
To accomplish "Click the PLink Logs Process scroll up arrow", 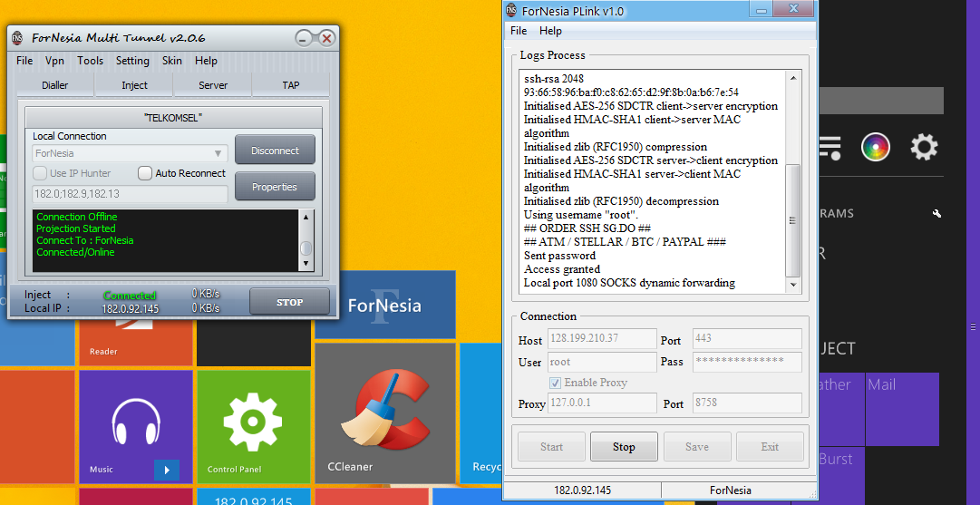I will click(x=792, y=78).
